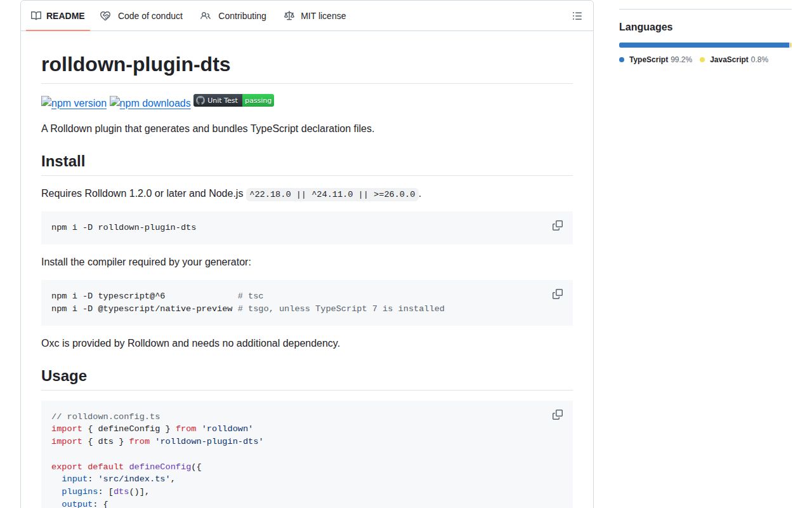Open the npm downloads badge link
Viewport: 812px width, 508px height.
[150, 103]
